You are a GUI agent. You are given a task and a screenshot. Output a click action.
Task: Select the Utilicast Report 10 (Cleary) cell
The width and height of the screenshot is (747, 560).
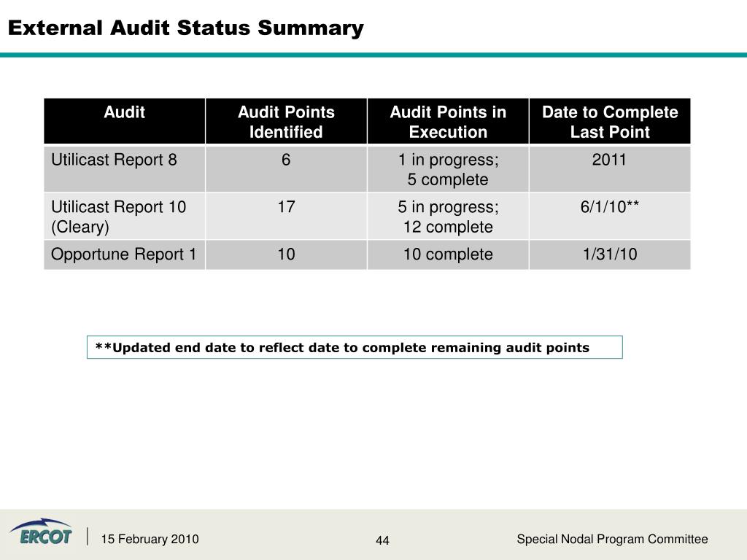tap(124, 216)
